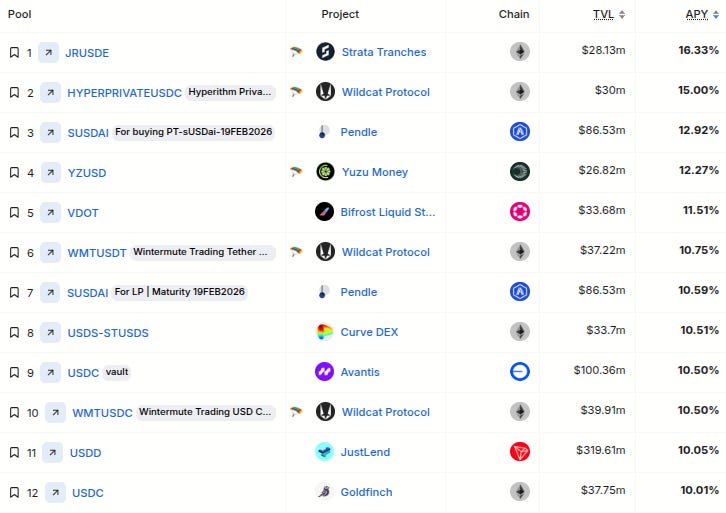Bookmark the WMTUSDC pool row
Viewport: 726px width, 513px height.
[14, 413]
